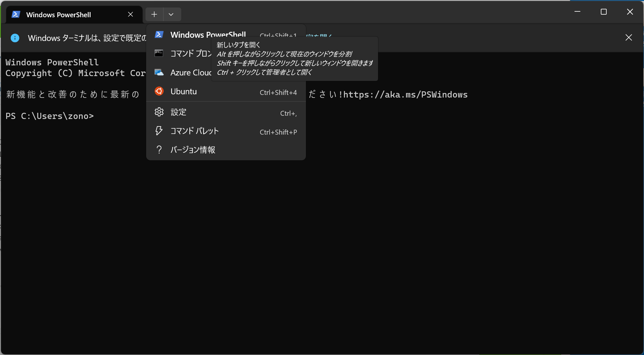Image resolution: width=644 pixels, height=355 pixels.
Task: Click the question mark icon for version info
Action: 159,149
